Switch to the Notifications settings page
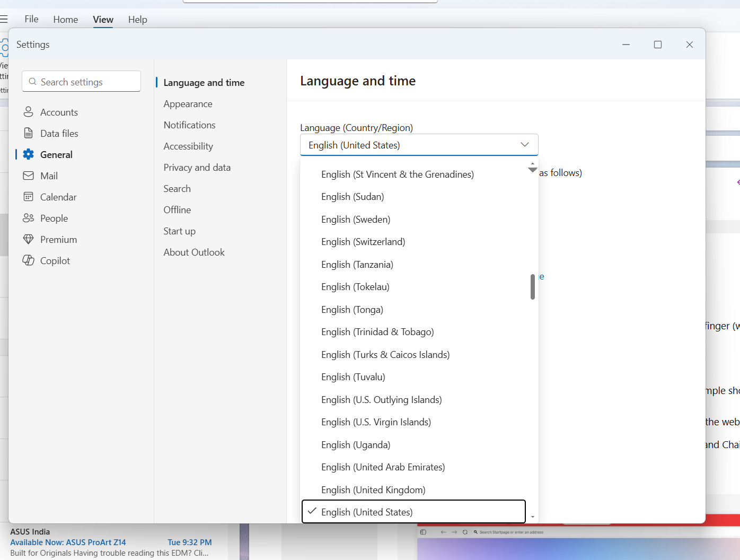 [189, 125]
